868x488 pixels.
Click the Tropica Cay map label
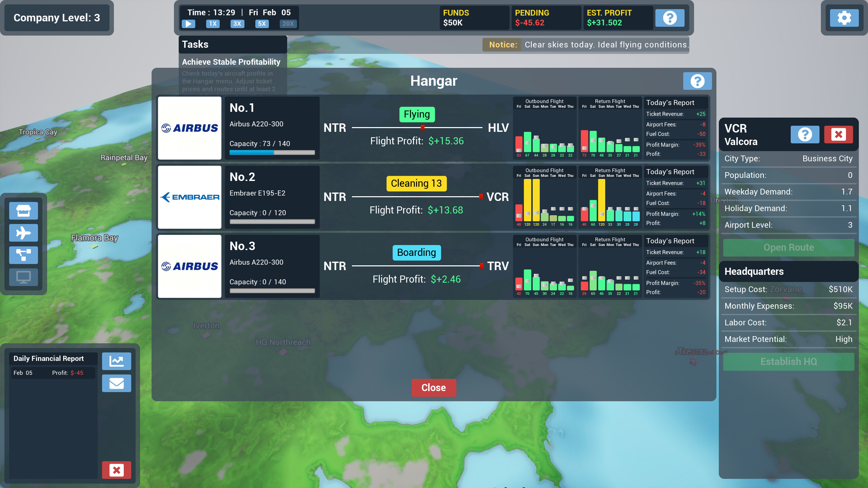click(38, 132)
